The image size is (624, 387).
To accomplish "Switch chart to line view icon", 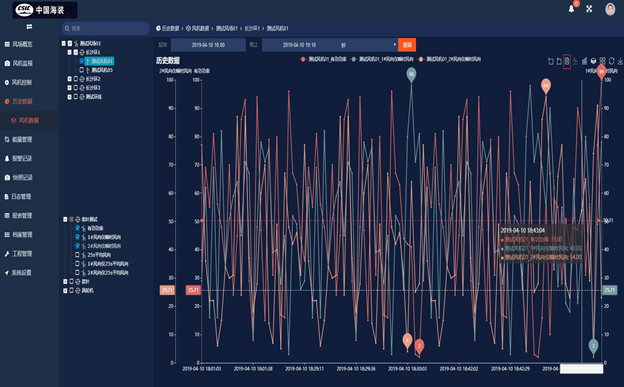I will [x=575, y=61].
